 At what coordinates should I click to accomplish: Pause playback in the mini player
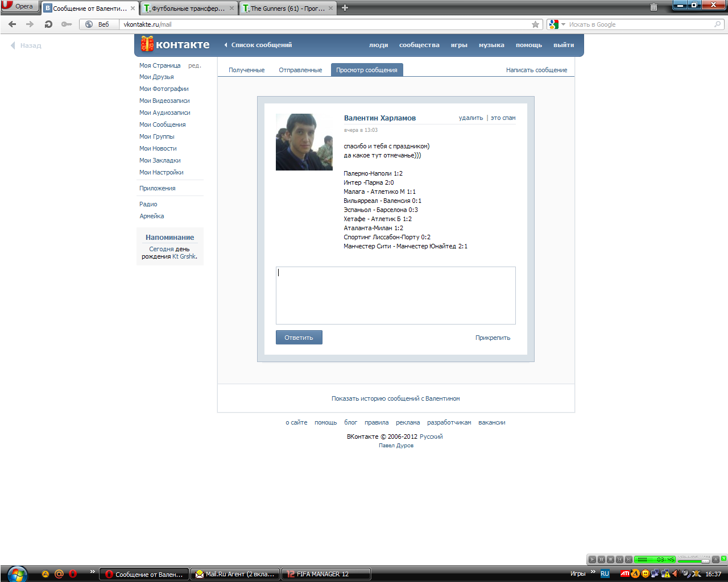point(601,560)
